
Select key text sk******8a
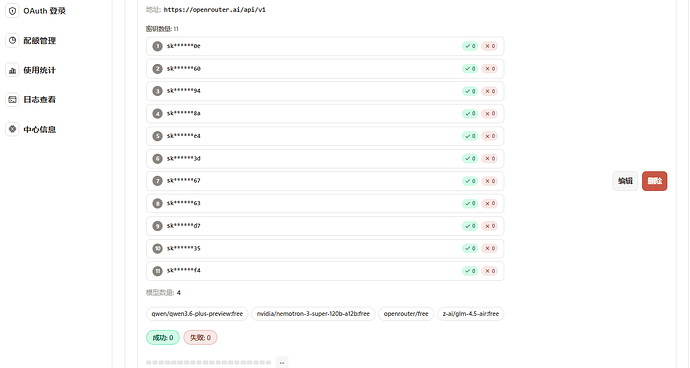pos(184,114)
